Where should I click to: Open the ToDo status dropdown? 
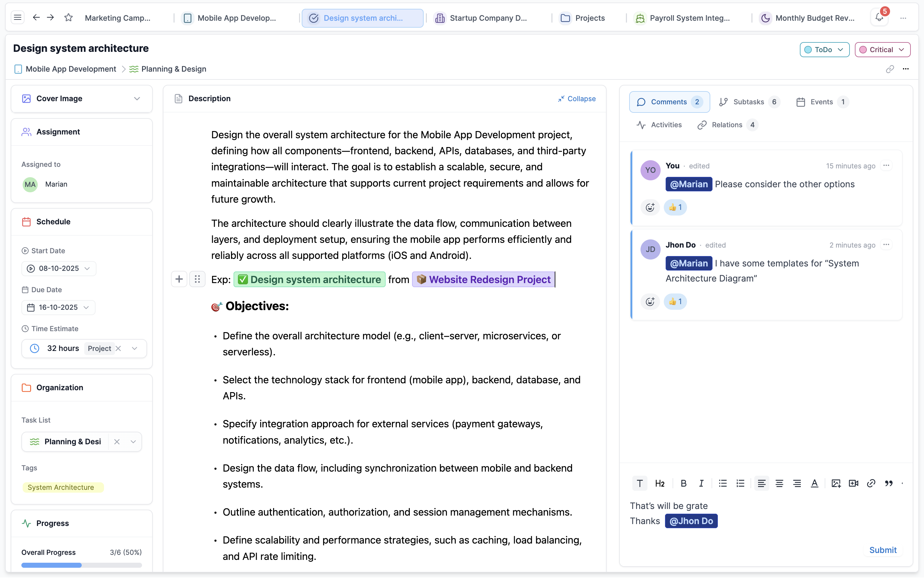pyautogui.click(x=824, y=49)
